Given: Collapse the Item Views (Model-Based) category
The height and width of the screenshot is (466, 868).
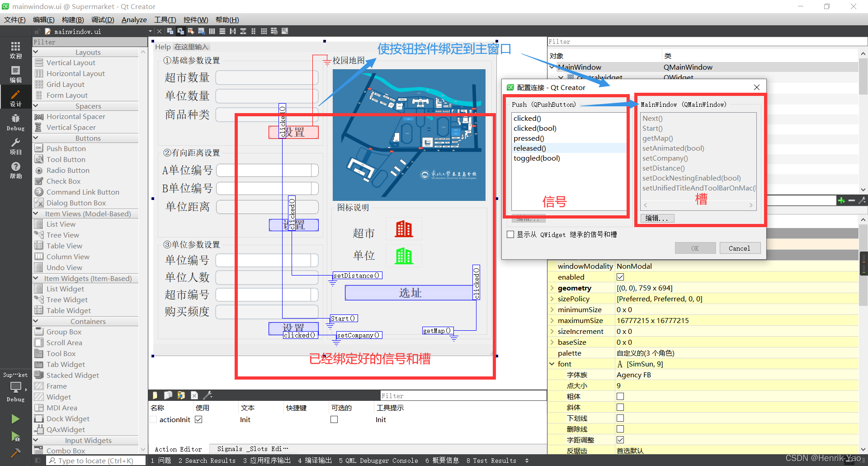Looking at the screenshot, I should pyautogui.click(x=36, y=214).
